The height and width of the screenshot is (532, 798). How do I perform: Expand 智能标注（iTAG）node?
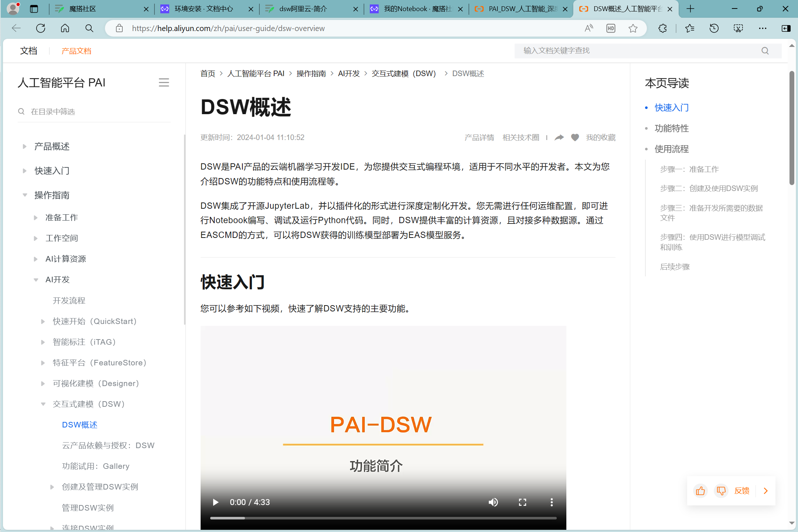click(x=43, y=342)
